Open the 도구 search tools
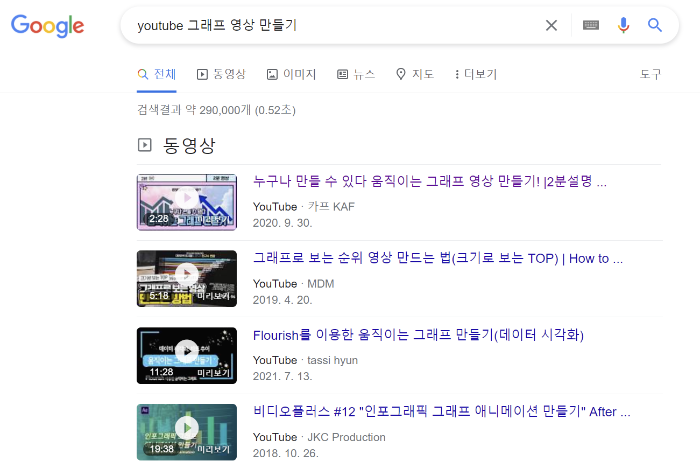The width and height of the screenshot is (700, 467). click(650, 74)
